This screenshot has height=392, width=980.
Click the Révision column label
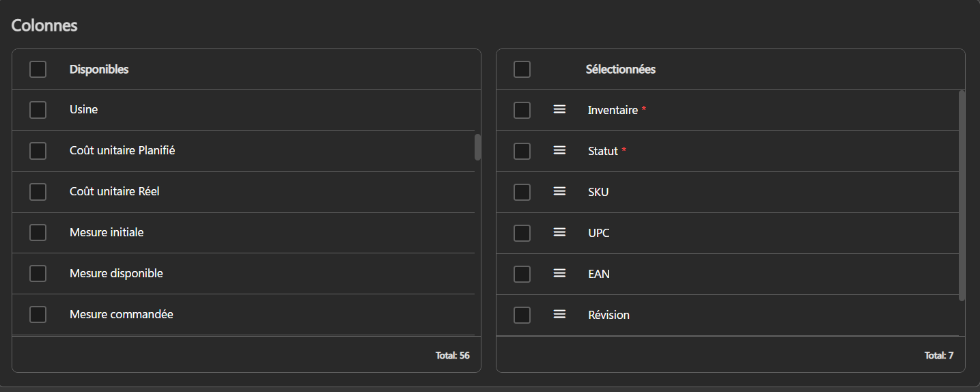(608, 315)
